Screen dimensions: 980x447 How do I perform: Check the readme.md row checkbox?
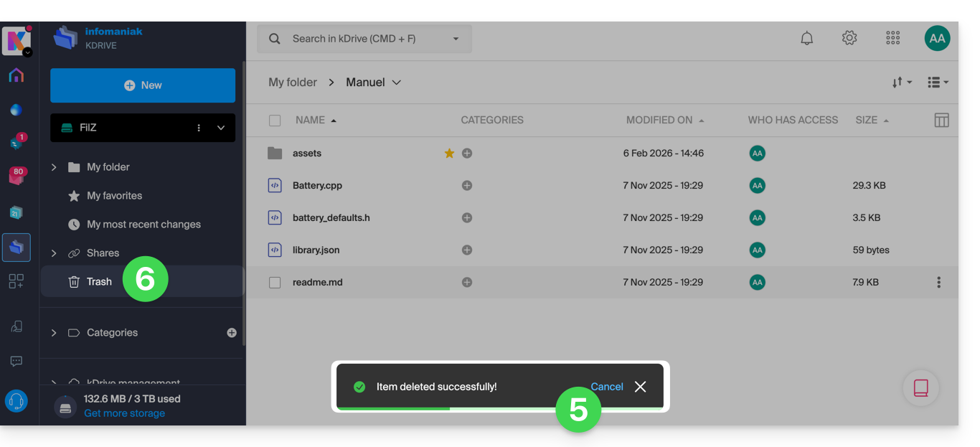click(275, 283)
